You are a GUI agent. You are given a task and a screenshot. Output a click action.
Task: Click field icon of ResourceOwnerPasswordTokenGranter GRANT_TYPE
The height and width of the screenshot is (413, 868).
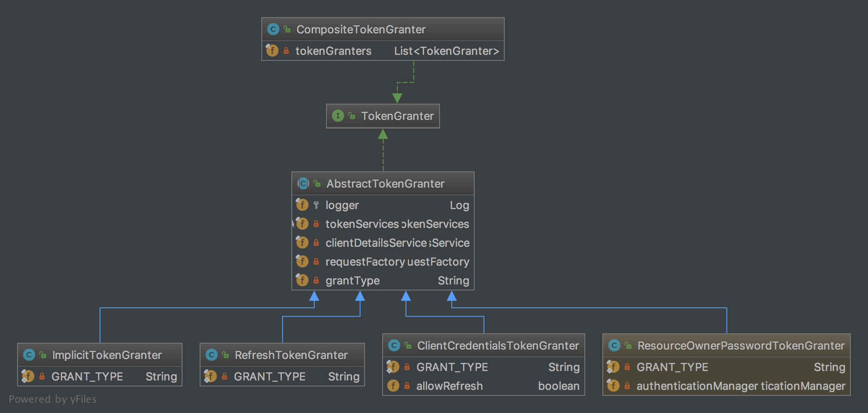[x=613, y=367]
